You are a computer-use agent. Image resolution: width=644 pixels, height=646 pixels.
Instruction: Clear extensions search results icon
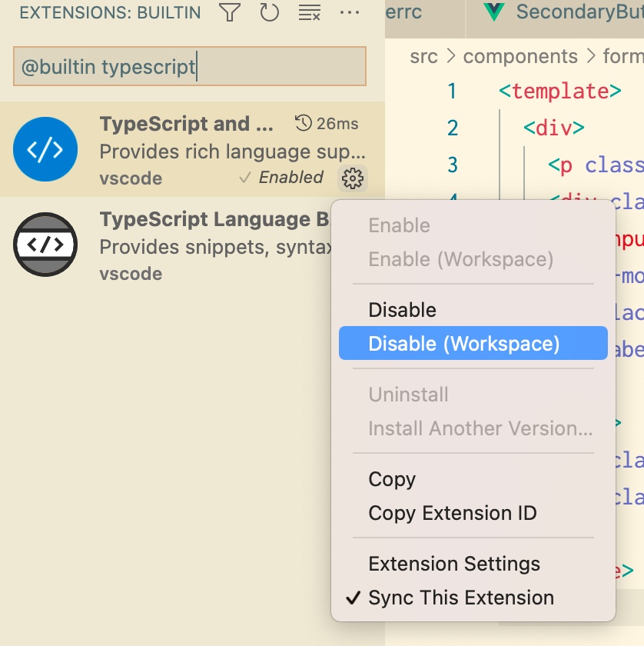click(x=309, y=12)
